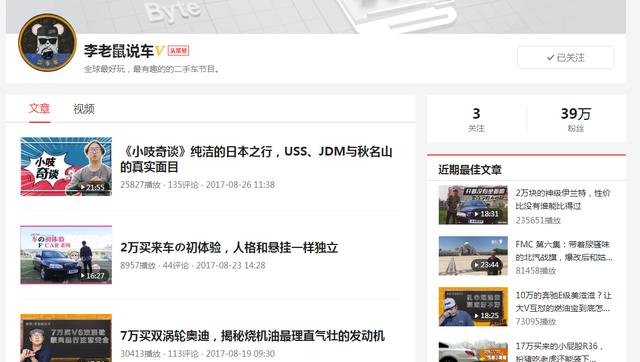The image size is (640, 362).
Task: Click the 25827播放 play count
Action: [140, 184]
